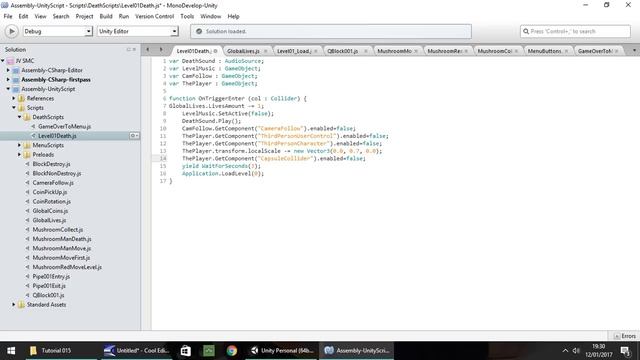Viewport: 640px width, 360px height.
Task: Switch to Unity Personal in taskbar
Action: coord(282,351)
